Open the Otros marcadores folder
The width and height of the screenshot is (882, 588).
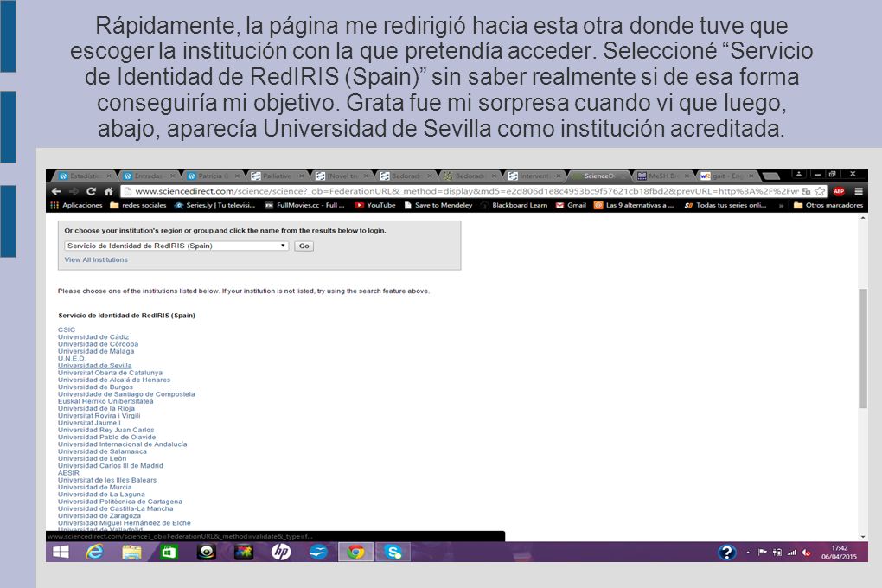coord(828,206)
